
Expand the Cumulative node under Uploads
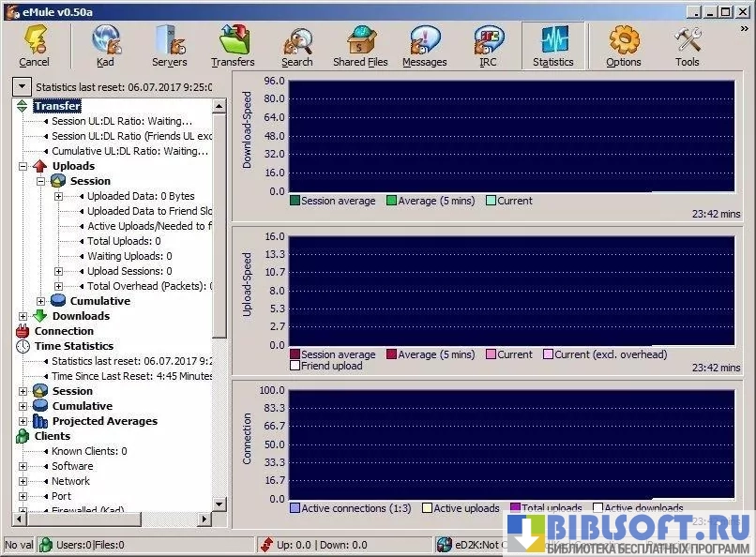[x=41, y=301]
